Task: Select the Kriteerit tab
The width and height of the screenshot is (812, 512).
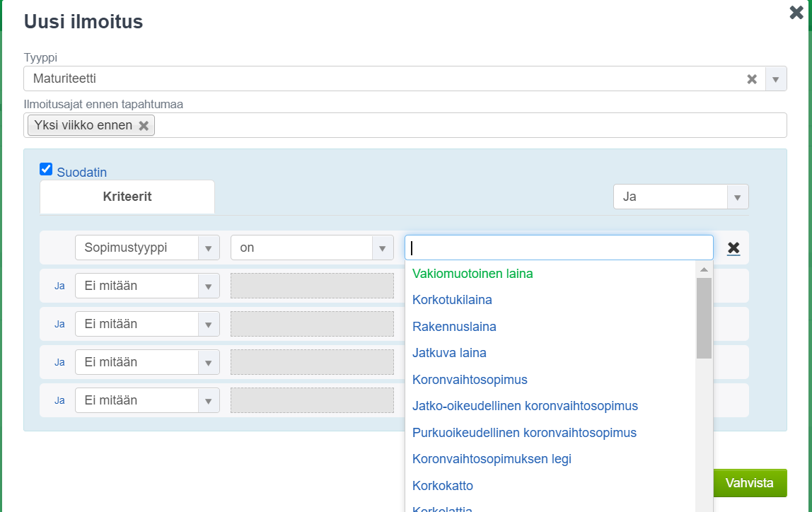Action: click(127, 197)
